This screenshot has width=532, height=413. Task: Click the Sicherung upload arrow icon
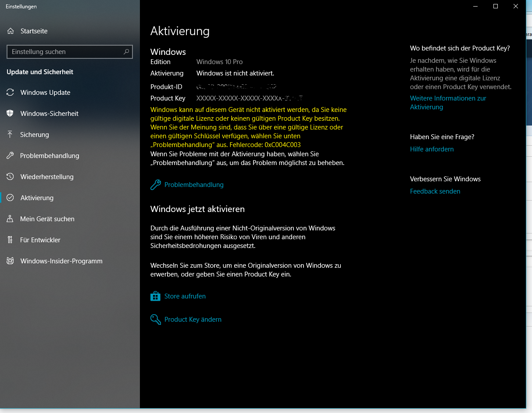10,135
